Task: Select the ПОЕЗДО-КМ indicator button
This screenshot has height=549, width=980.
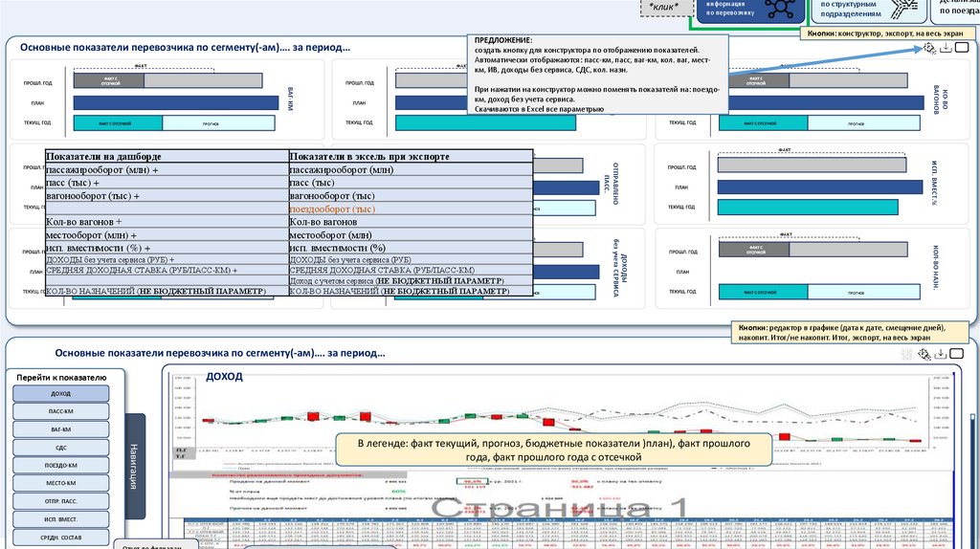Action: pyautogui.click(x=60, y=465)
